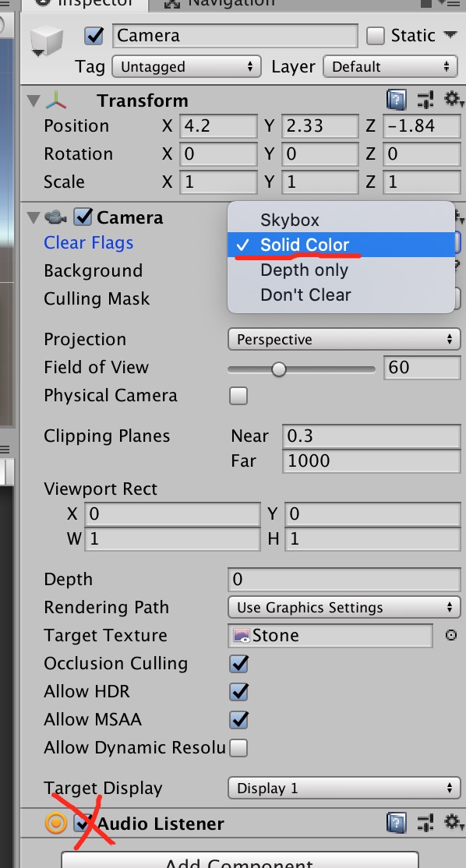
Task: Select Depth only from Clear Flags menu
Action: tap(303, 270)
